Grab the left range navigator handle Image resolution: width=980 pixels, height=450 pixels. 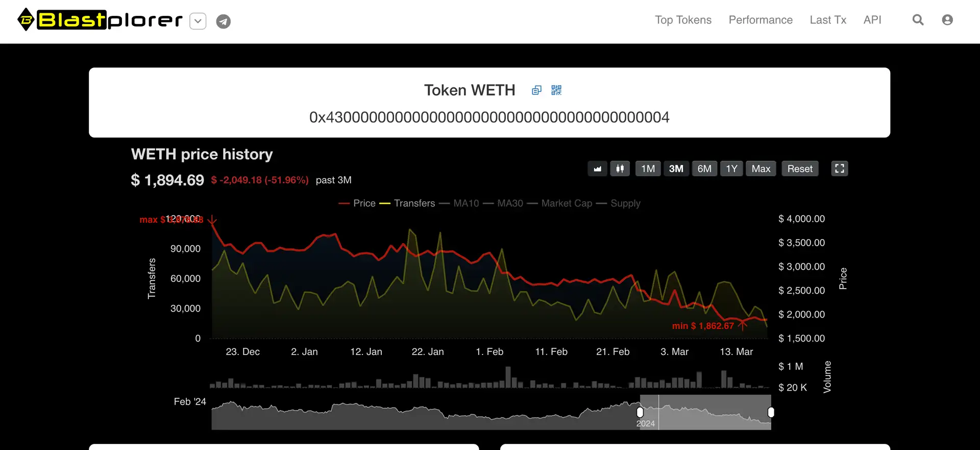point(640,412)
